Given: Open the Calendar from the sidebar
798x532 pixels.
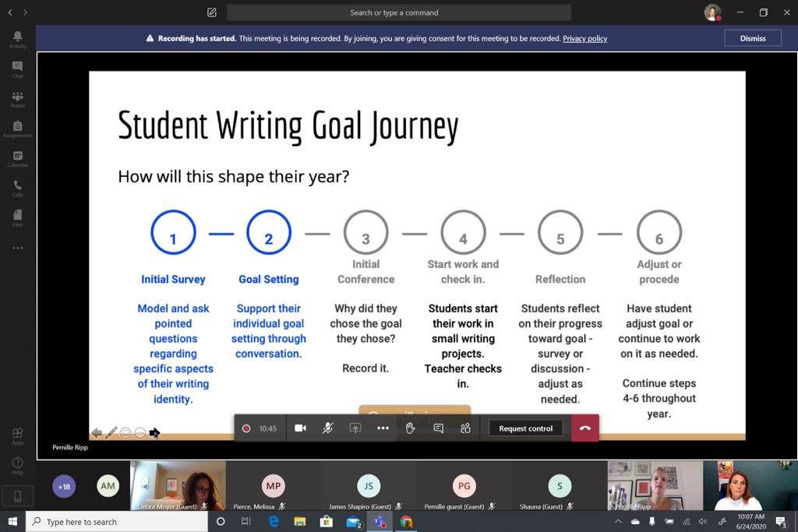Looking at the screenshot, I should pyautogui.click(x=17, y=160).
